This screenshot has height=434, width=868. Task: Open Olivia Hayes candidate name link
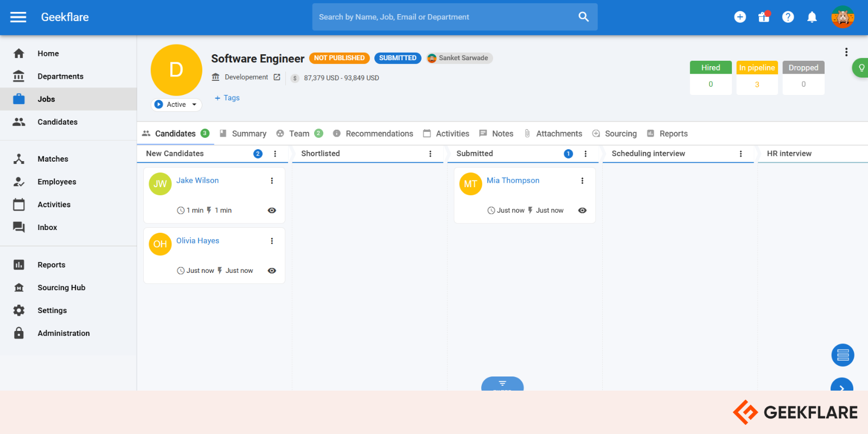197,240
